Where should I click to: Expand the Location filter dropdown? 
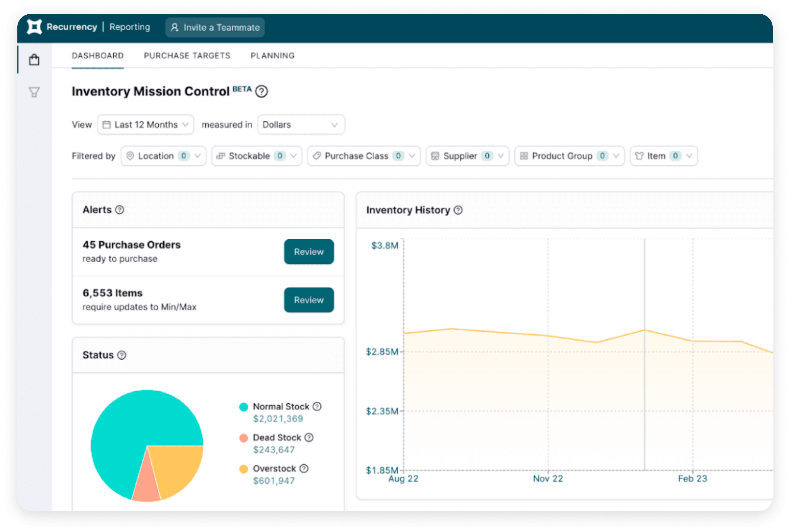tap(163, 156)
